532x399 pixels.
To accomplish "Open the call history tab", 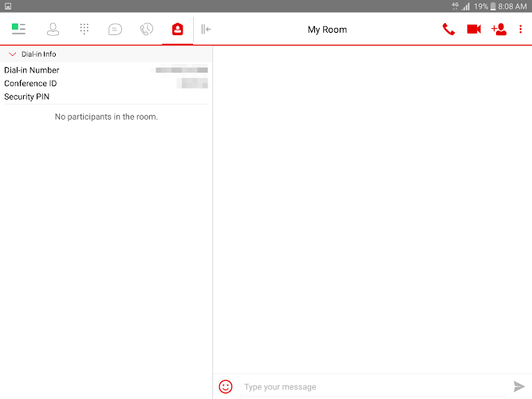I will click(x=147, y=30).
